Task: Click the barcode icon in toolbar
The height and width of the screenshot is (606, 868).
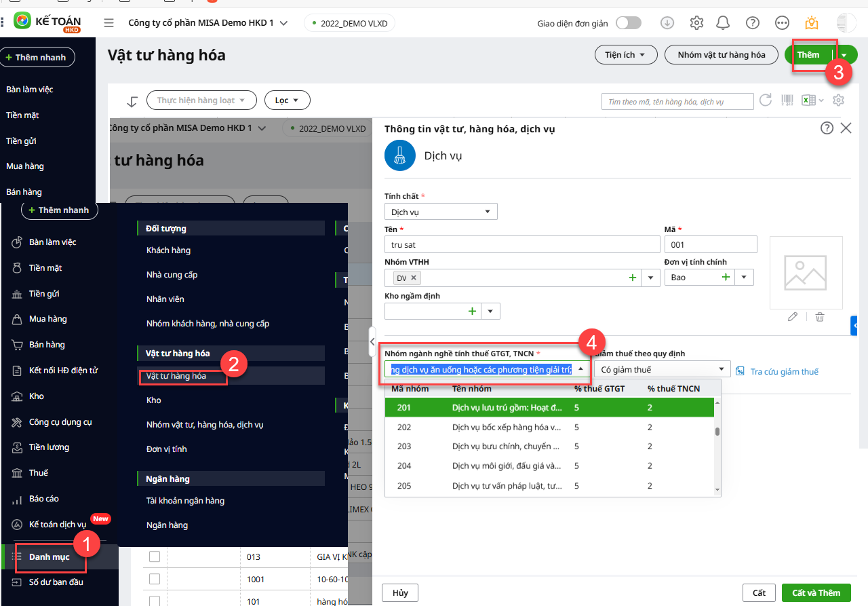Action: point(787,100)
